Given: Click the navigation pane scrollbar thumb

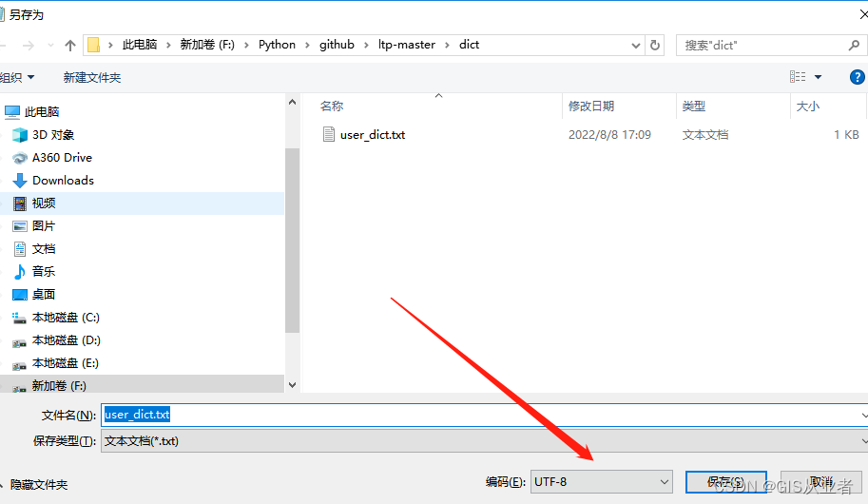Looking at the screenshot, I should 292,241.
